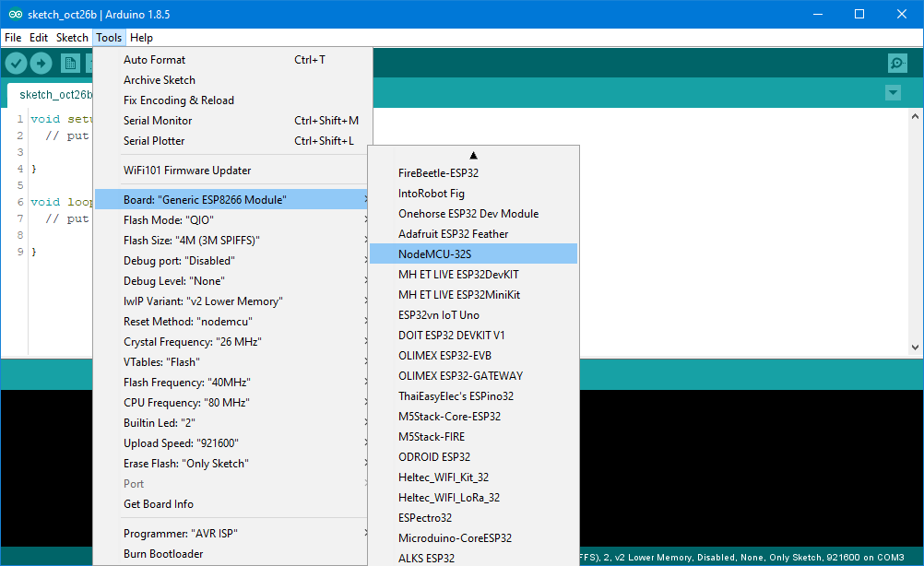Open the Sketch menu
The height and width of the screenshot is (566, 924).
(72, 37)
